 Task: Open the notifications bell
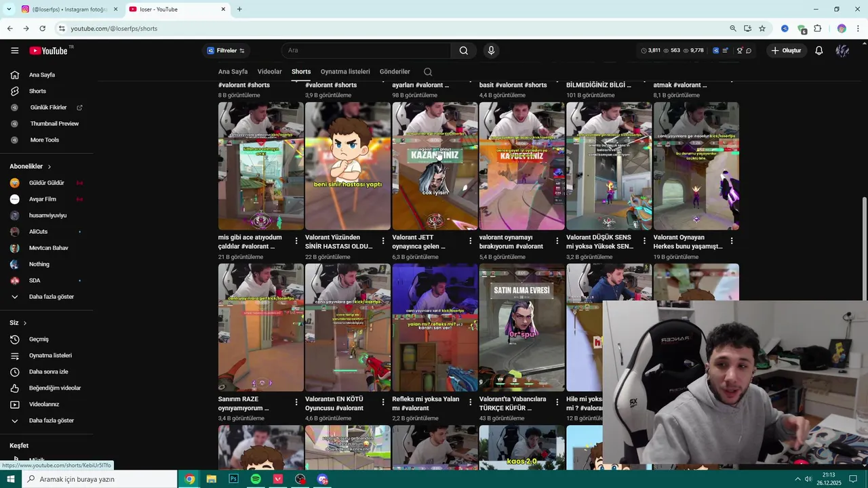tap(818, 50)
